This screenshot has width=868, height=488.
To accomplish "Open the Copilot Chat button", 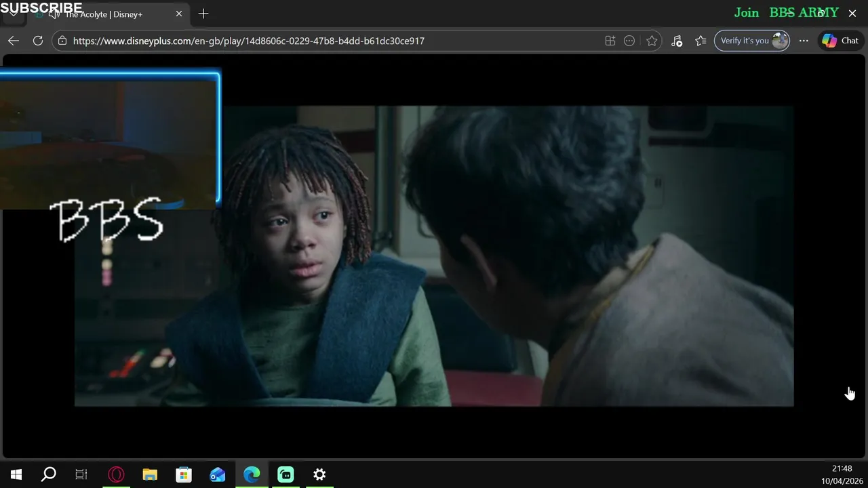I will tap(840, 41).
